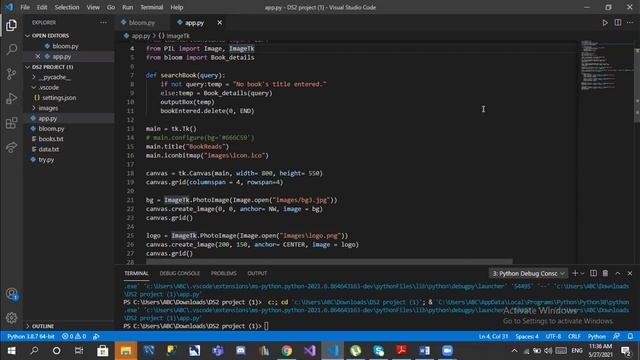
Task: Open the new terminal launch profile arrow
Action: click(x=582, y=273)
